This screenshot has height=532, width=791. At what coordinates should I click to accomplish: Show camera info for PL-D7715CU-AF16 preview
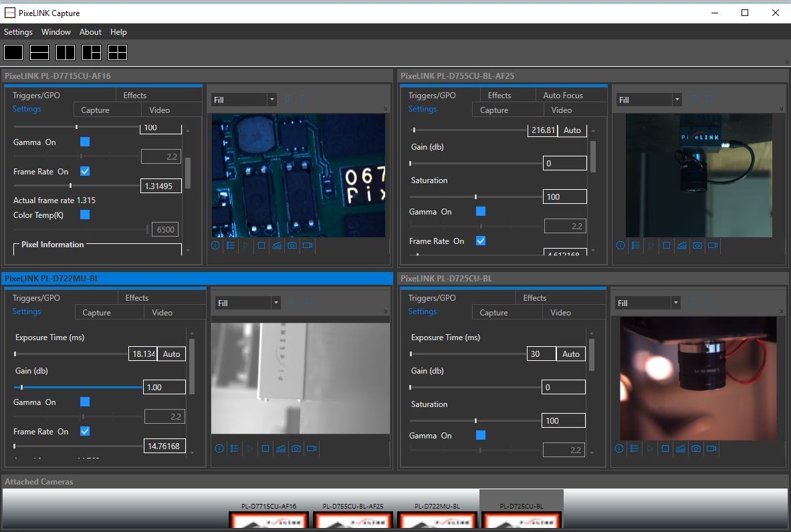pos(215,245)
